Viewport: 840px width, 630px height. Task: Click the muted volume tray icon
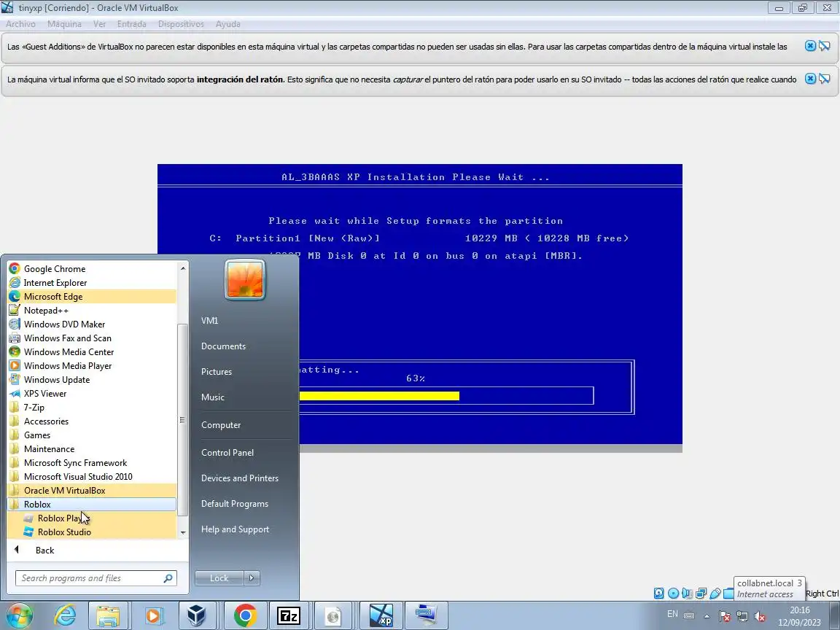760,616
